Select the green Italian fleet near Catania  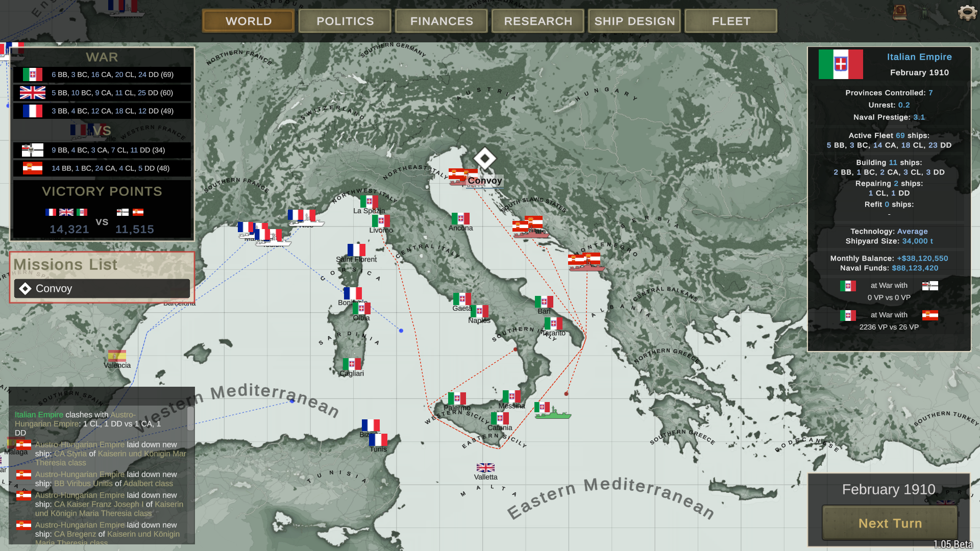click(553, 415)
